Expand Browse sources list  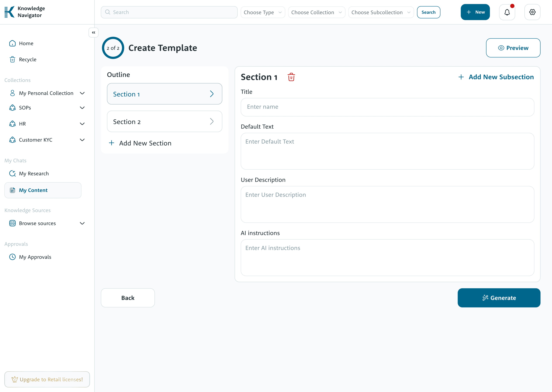(x=82, y=223)
